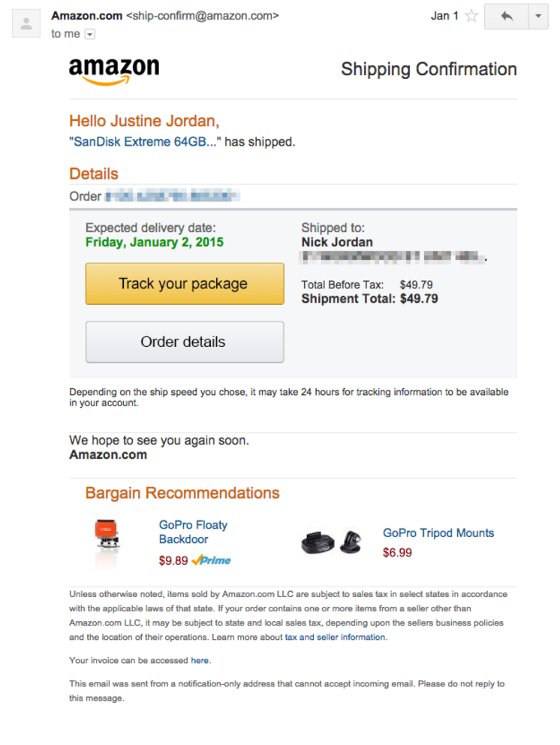Click the GoPro Tripod Mounts link
The image size is (560, 745).
[x=438, y=533]
